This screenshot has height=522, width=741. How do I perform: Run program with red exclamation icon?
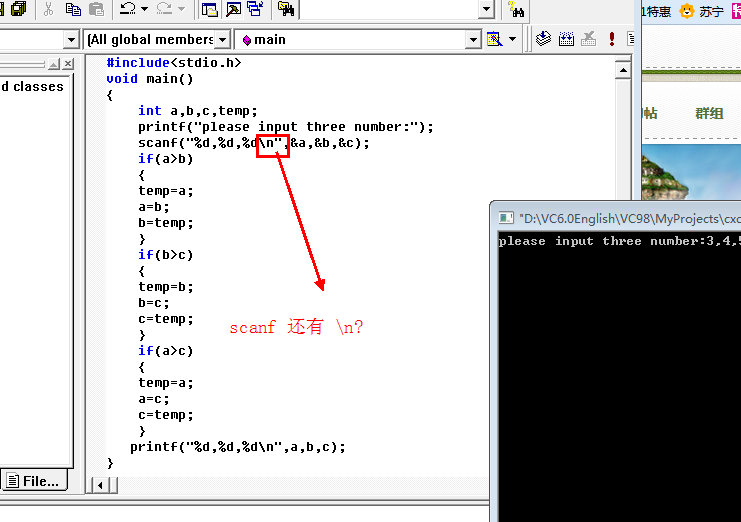[612, 39]
